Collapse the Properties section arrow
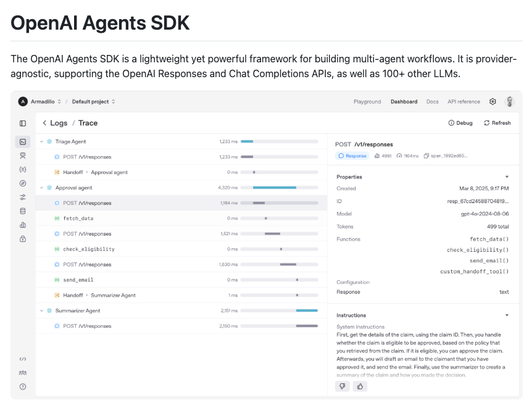The width and height of the screenshot is (532, 408). click(x=507, y=177)
